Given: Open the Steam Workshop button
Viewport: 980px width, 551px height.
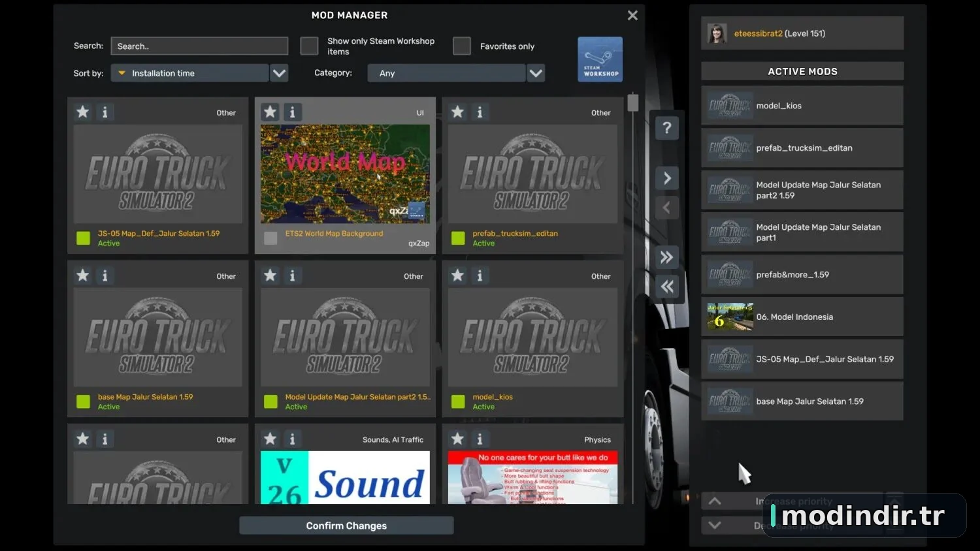Looking at the screenshot, I should 600,59.
